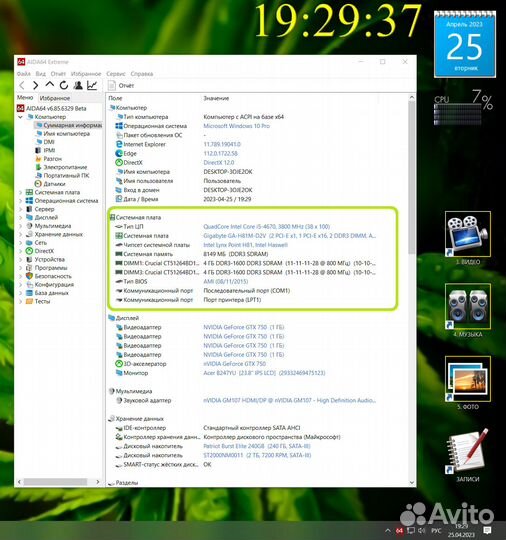The height and width of the screenshot is (540, 506).
Task: Open the Microsoft Windows 10 Pro link
Action: click(x=236, y=126)
